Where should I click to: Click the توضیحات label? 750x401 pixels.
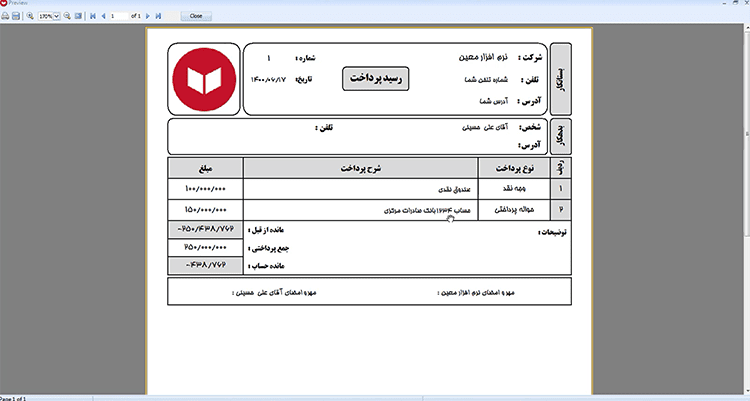552,232
